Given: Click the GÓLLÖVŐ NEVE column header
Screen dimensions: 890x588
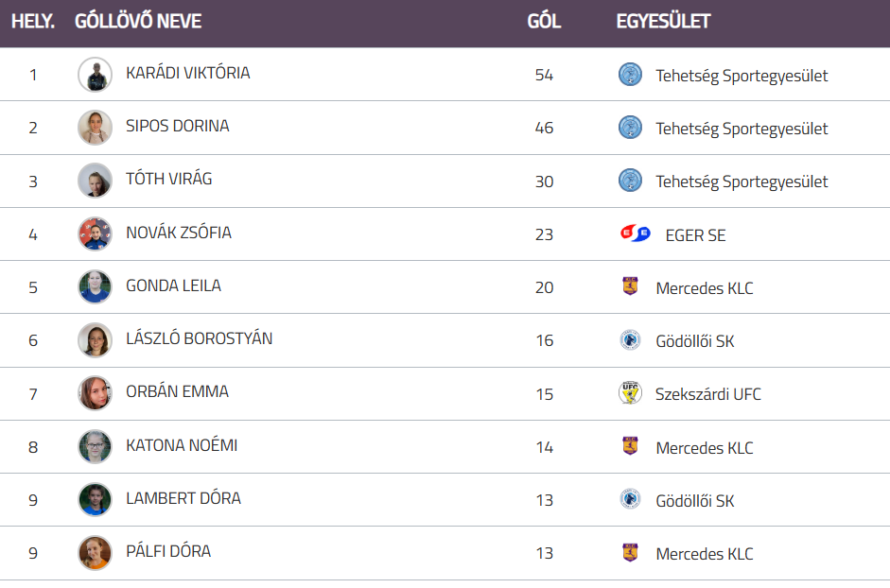Looking at the screenshot, I should point(138,21).
